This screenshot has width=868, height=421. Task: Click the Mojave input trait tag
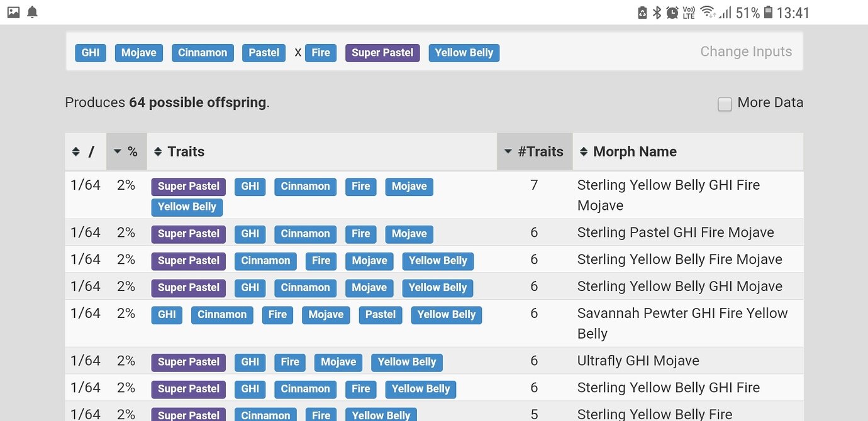tap(138, 53)
